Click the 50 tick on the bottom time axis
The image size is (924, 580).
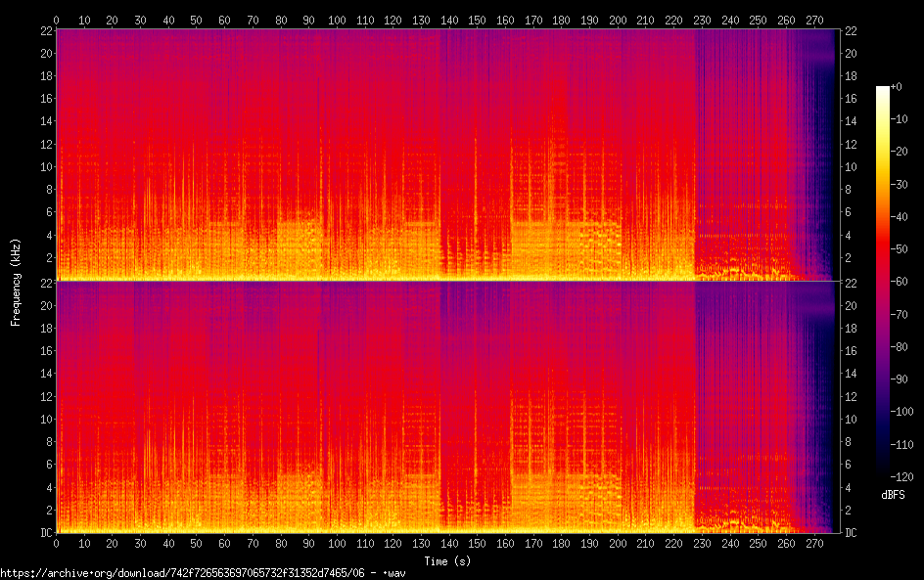tap(197, 544)
